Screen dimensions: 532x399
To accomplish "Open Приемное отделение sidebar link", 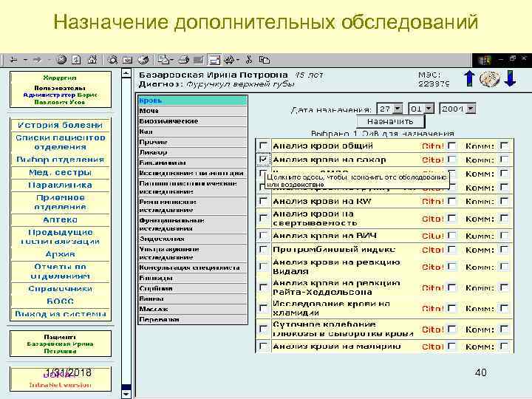I will pyautogui.click(x=61, y=202).
